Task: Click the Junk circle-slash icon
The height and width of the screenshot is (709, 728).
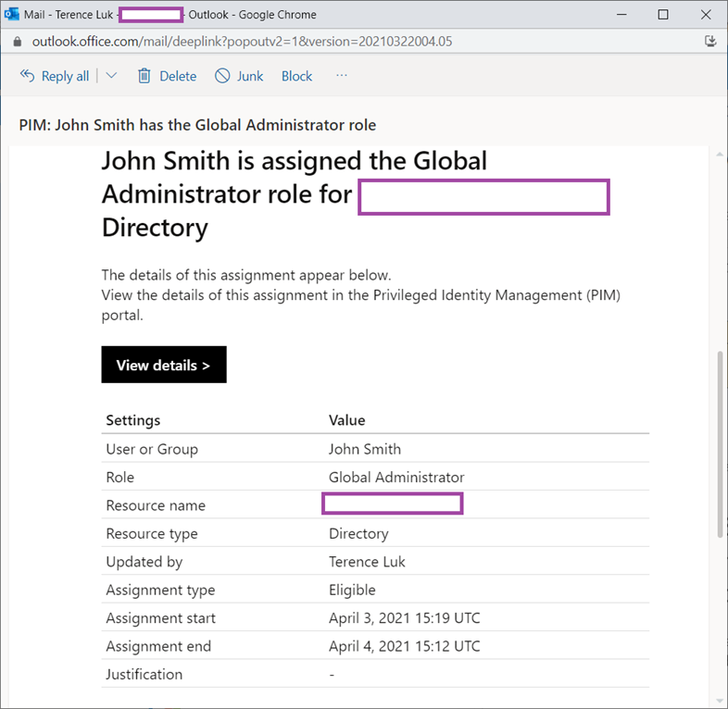Action: (x=222, y=76)
